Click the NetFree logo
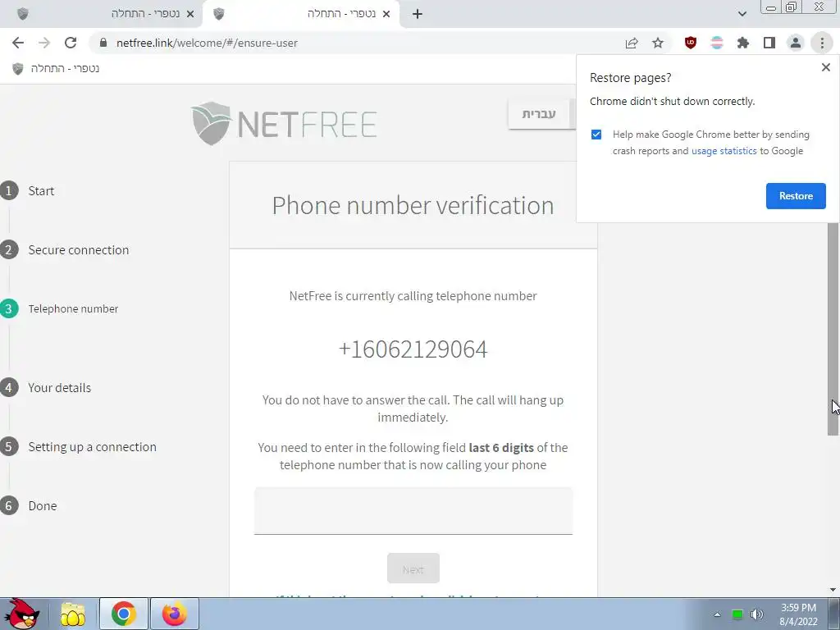 pos(284,123)
